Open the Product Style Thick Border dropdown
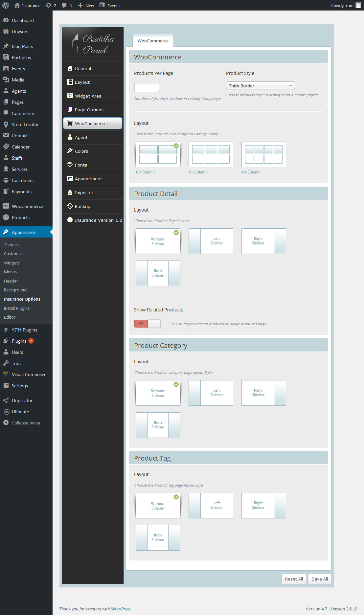This screenshot has height=615, width=364. [261, 85]
